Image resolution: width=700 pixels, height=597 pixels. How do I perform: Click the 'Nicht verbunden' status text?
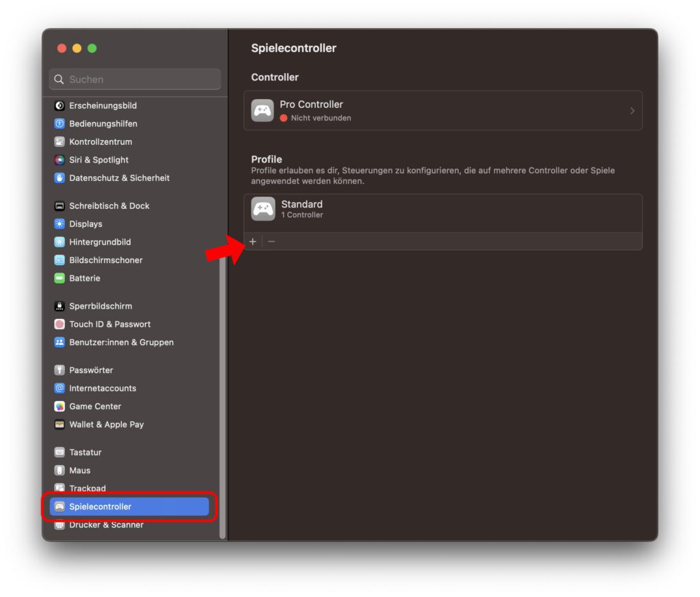click(x=321, y=118)
